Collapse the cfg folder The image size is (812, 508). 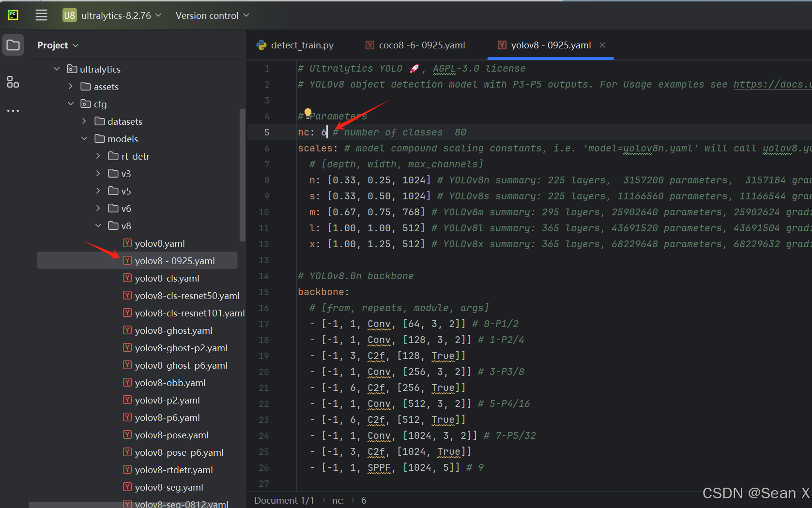[x=71, y=104]
